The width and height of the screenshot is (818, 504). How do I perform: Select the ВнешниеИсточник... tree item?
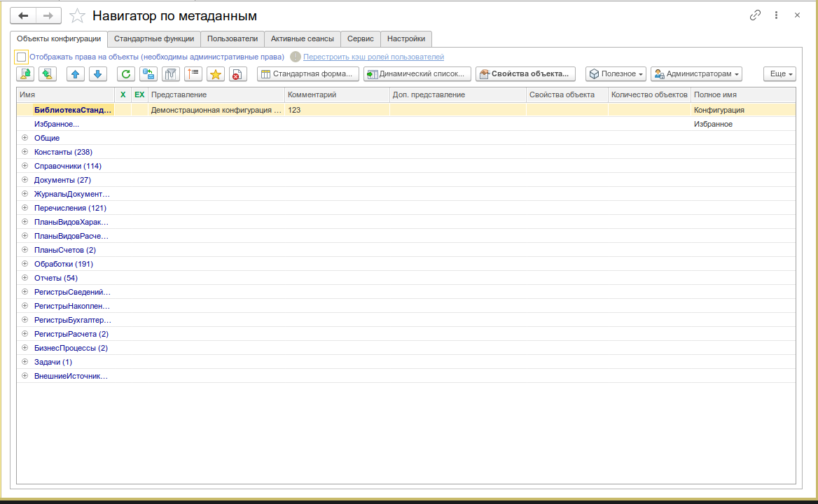coord(71,376)
